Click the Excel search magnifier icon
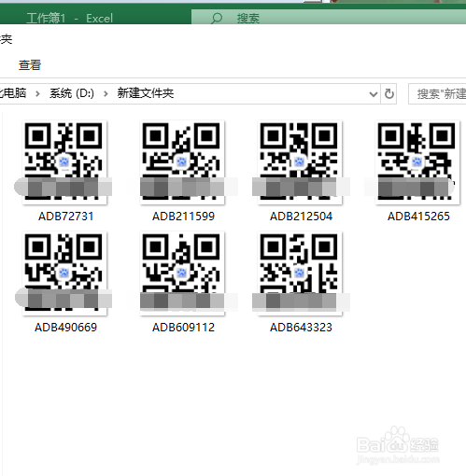Image resolution: width=466 pixels, height=476 pixels. tap(217, 18)
